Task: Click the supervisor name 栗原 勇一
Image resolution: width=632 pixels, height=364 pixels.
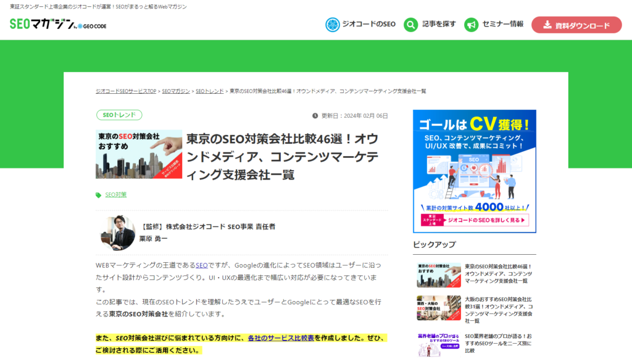Action: (153, 239)
